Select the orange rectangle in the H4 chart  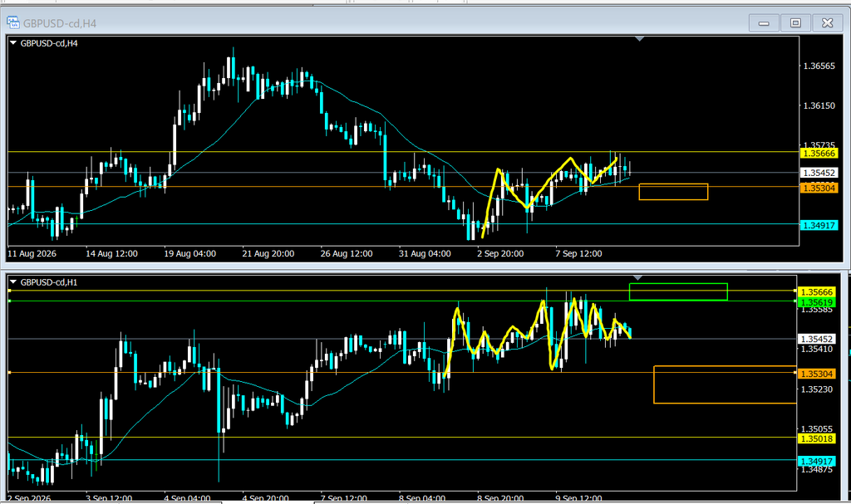pyautogui.click(x=673, y=192)
